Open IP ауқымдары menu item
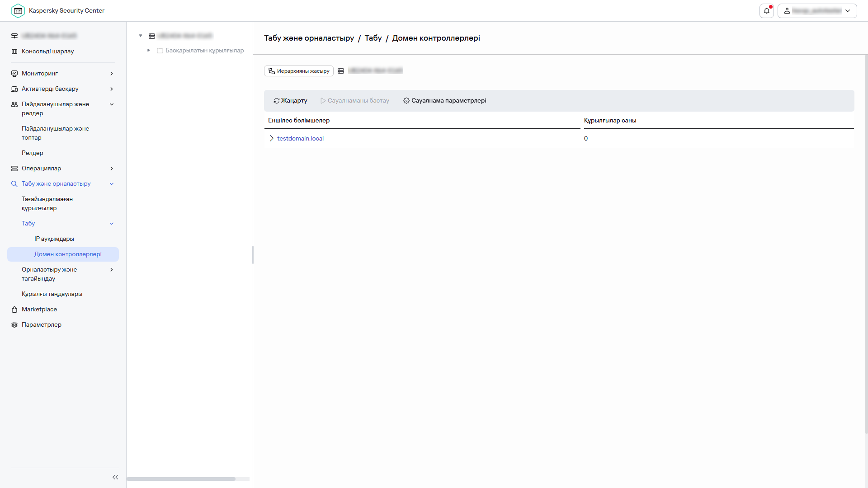868x488 pixels. (x=54, y=239)
